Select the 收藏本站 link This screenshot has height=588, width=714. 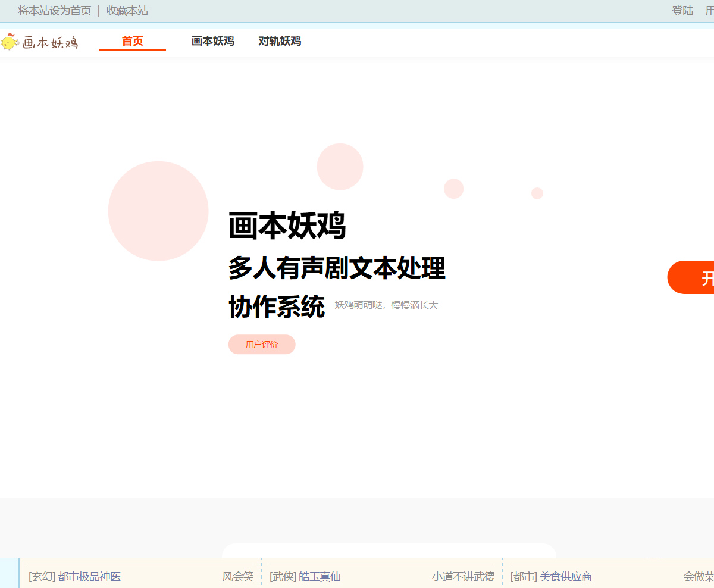point(127,11)
